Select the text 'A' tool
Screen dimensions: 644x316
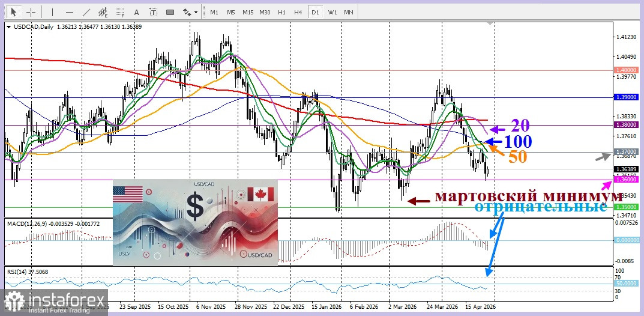tap(136, 12)
